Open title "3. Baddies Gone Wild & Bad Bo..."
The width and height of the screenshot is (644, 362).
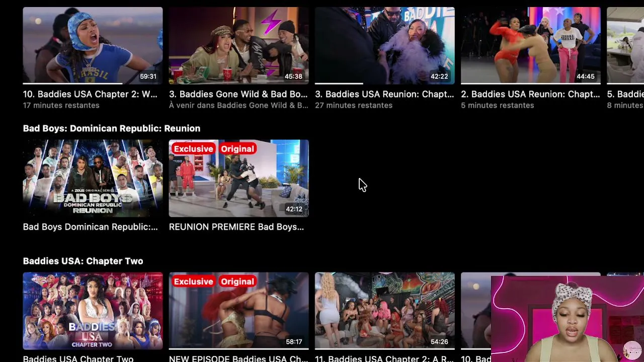pyautogui.click(x=238, y=94)
